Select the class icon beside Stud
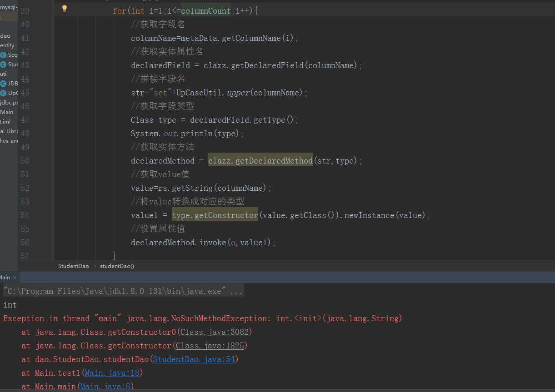 tap(3, 65)
